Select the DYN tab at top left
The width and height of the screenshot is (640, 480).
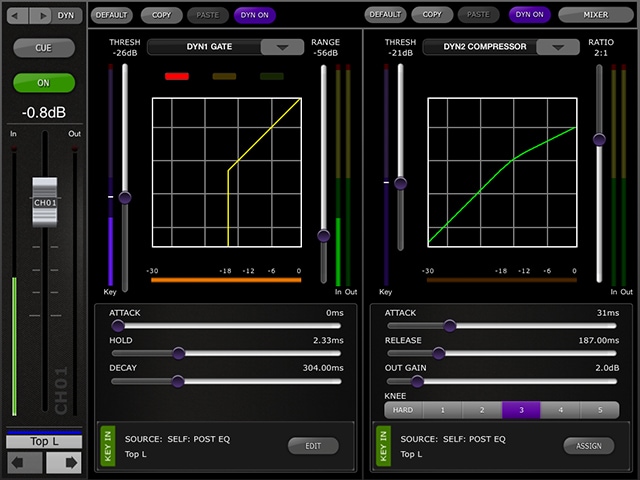click(x=66, y=15)
